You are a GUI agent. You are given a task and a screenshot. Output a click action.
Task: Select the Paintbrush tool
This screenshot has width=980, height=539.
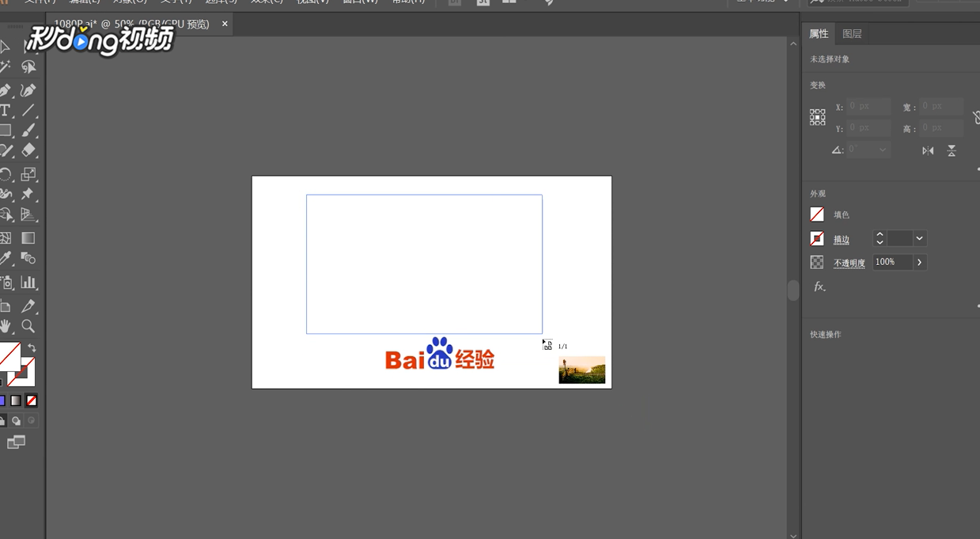coord(28,131)
